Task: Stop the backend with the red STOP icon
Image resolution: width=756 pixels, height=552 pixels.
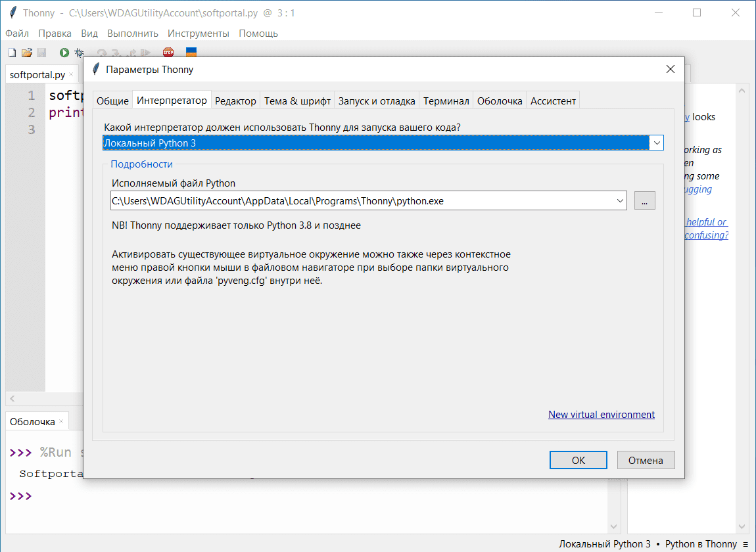Action: coord(168,52)
